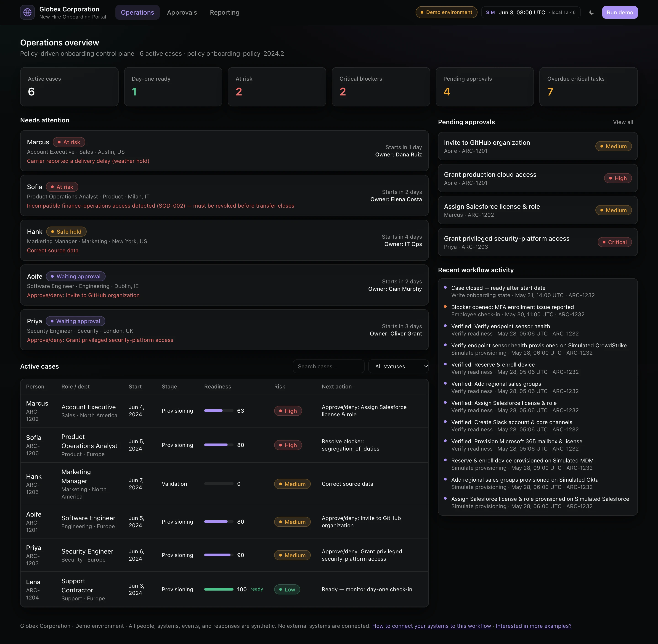Click View all pending approvals
658x644 pixels.
coord(623,122)
